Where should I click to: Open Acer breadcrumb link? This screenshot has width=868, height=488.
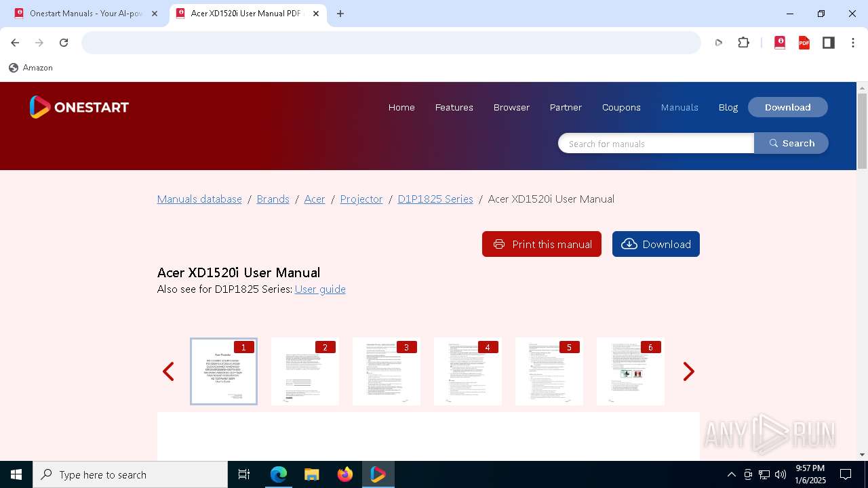point(315,199)
